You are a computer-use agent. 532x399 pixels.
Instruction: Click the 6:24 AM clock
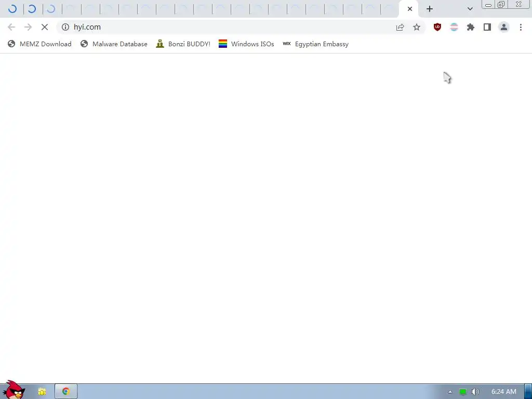(x=504, y=392)
